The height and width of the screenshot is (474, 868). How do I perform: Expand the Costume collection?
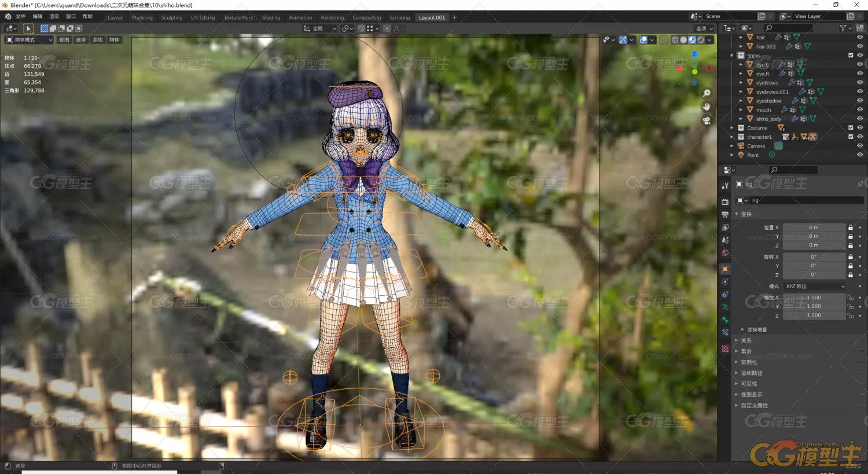[732, 128]
